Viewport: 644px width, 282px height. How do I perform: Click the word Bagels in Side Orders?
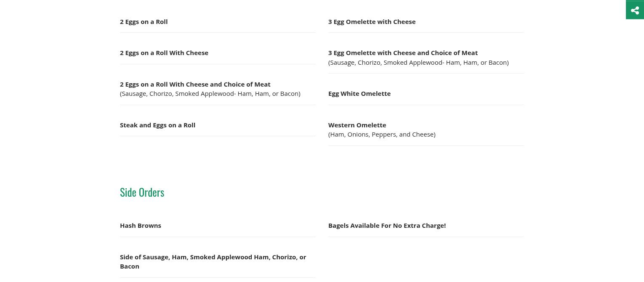[338, 226]
